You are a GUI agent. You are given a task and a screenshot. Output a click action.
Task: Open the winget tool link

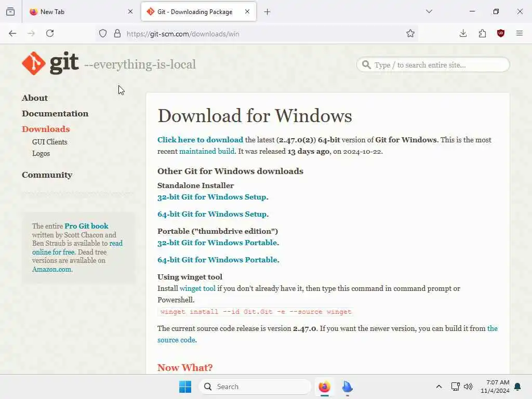(197, 288)
